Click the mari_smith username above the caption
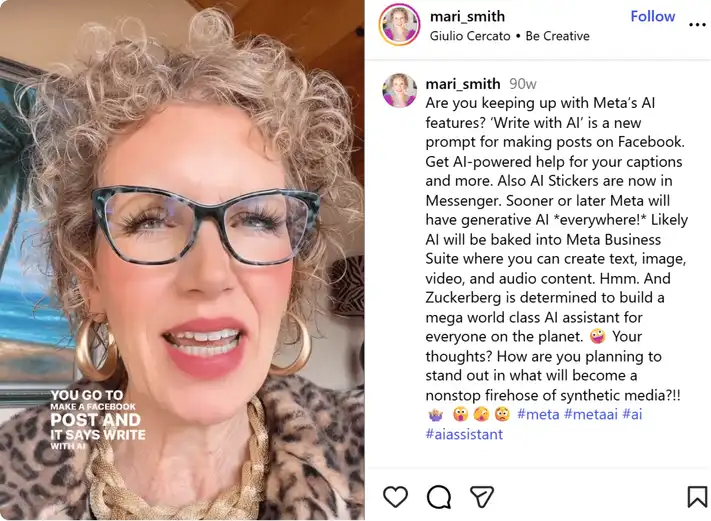Viewport: 711px width, 521px height. [x=463, y=83]
